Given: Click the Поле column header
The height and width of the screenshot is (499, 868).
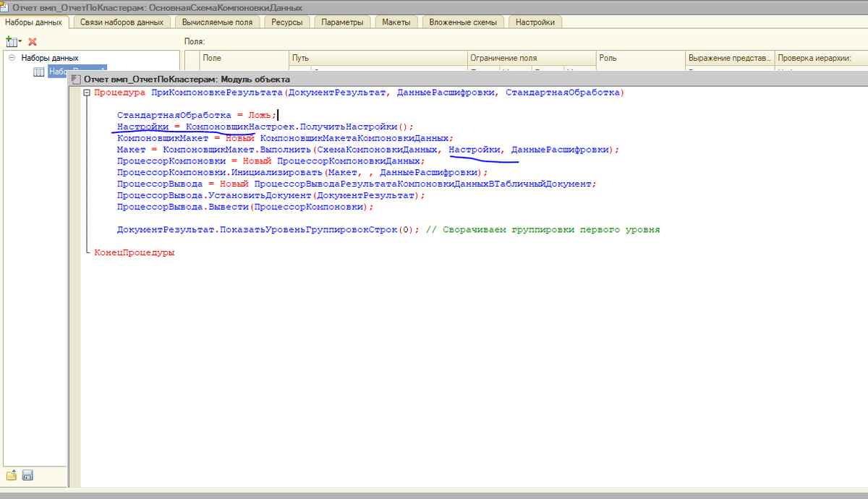Looking at the screenshot, I should point(244,58).
